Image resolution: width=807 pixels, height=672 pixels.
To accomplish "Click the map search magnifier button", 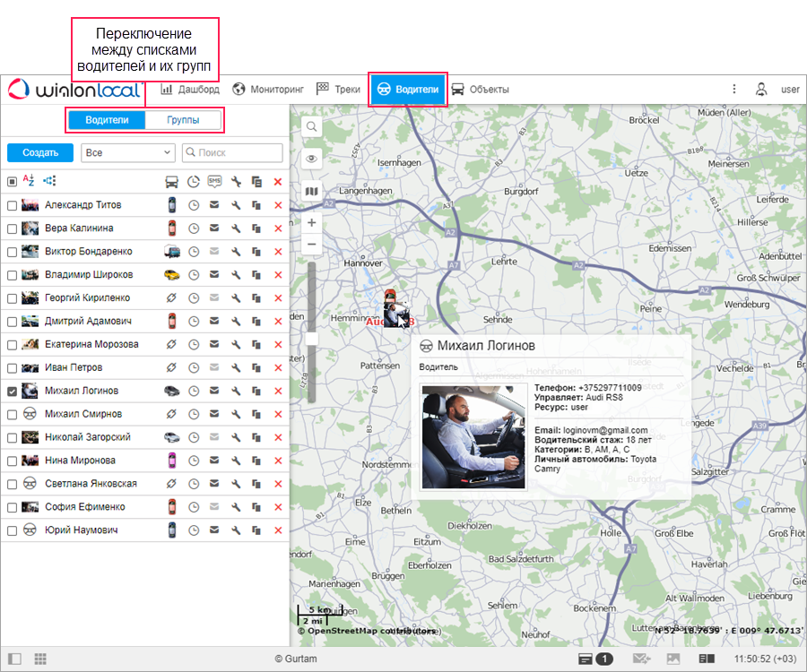I will 312,127.
